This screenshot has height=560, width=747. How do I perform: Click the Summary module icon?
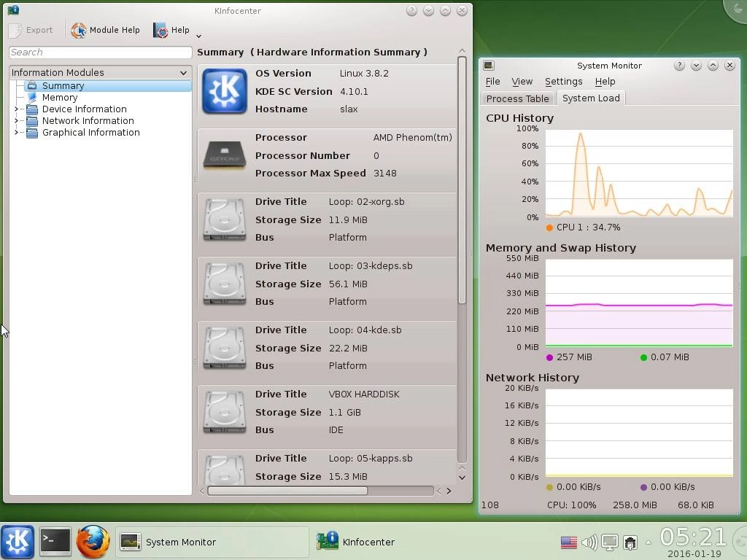[x=32, y=86]
